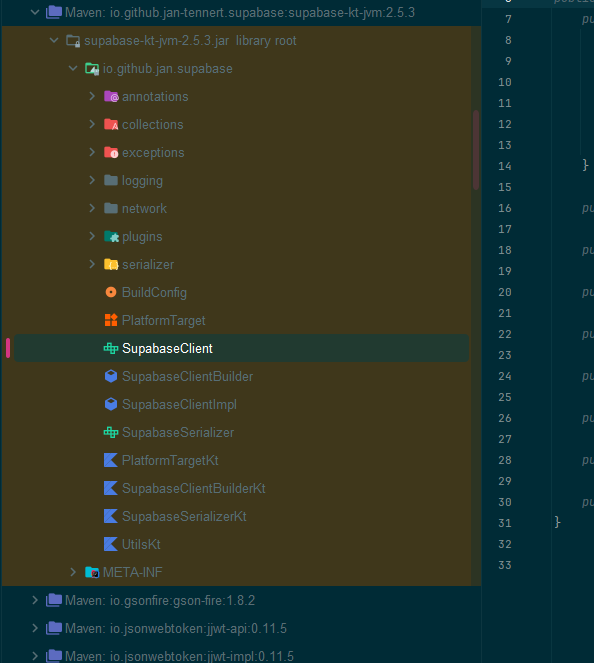Click the Maven jjwt-impl library icon
Image resolution: width=594 pixels, height=663 pixels.
pos(54,656)
